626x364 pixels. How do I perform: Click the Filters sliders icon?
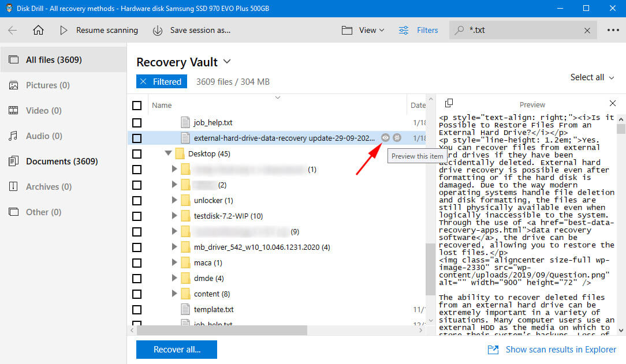[x=404, y=31]
